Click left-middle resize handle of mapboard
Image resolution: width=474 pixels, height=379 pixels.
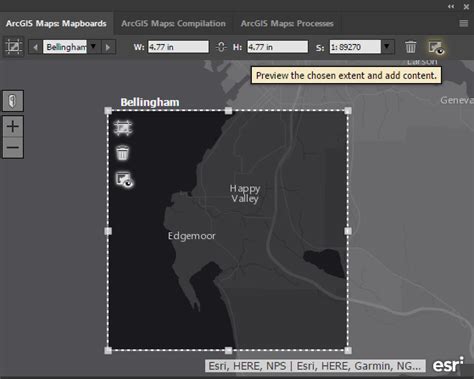point(108,231)
